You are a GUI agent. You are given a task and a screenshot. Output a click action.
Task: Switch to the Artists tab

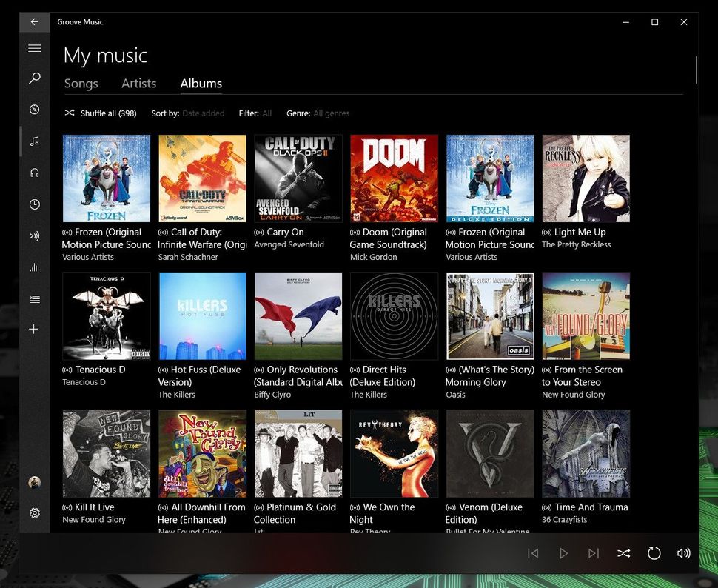coord(138,83)
